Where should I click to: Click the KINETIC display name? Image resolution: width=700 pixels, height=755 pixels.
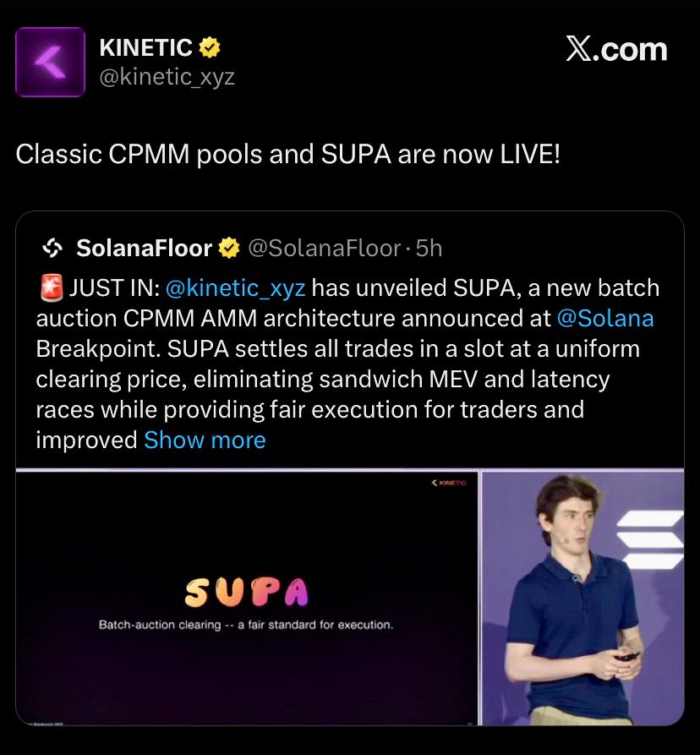[x=146, y=47]
